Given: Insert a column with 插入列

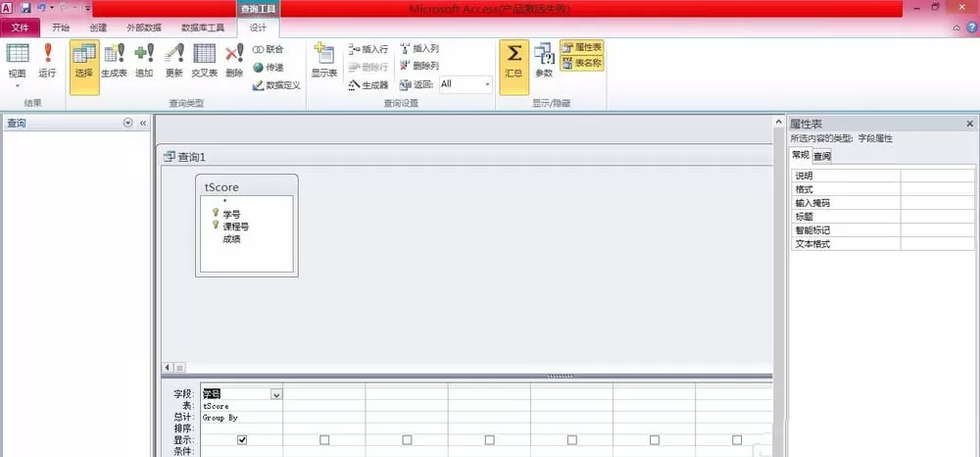Looking at the screenshot, I should tap(418, 49).
